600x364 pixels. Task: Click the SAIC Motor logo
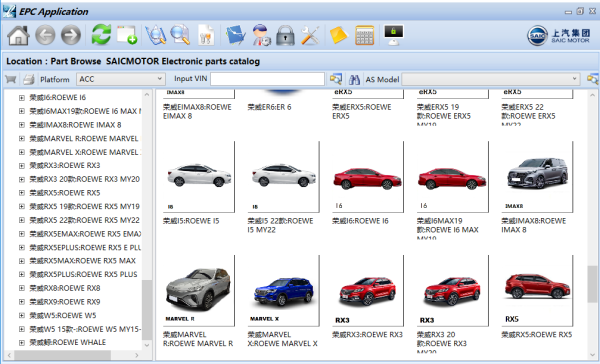(558, 36)
